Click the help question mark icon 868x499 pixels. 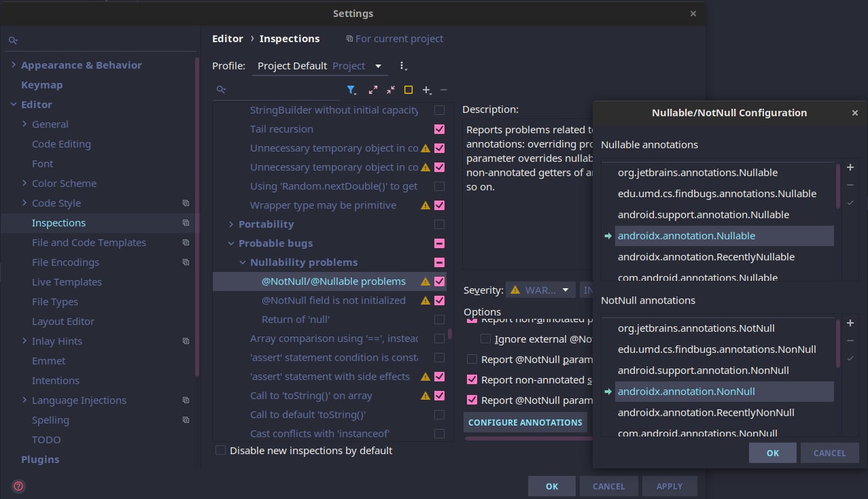[18, 485]
